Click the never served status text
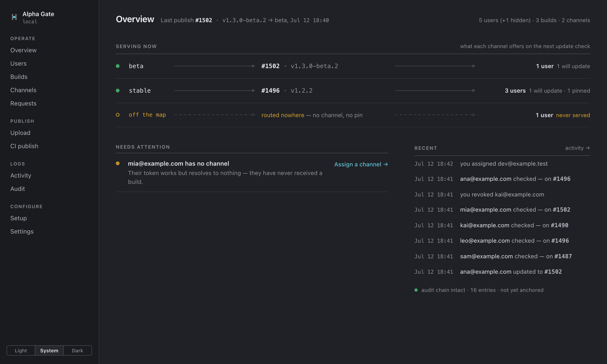Image resolution: width=607 pixels, height=364 pixels. click(573, 115)
